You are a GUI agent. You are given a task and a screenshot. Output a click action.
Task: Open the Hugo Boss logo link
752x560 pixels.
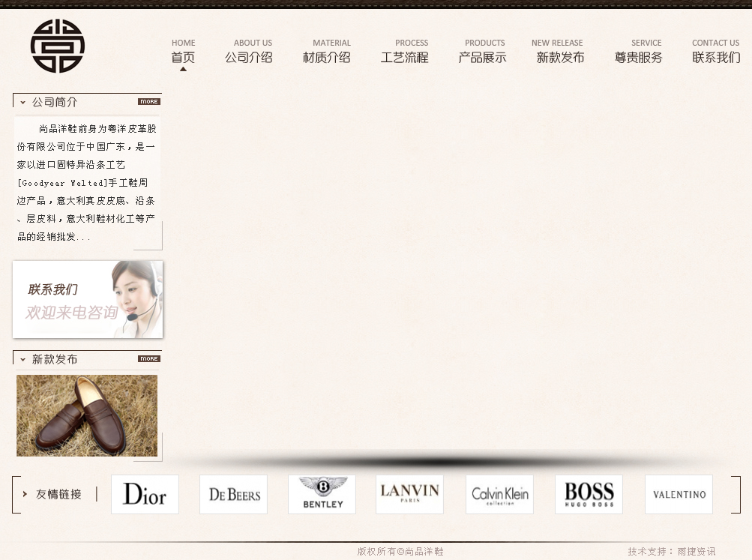pos(589,495)
